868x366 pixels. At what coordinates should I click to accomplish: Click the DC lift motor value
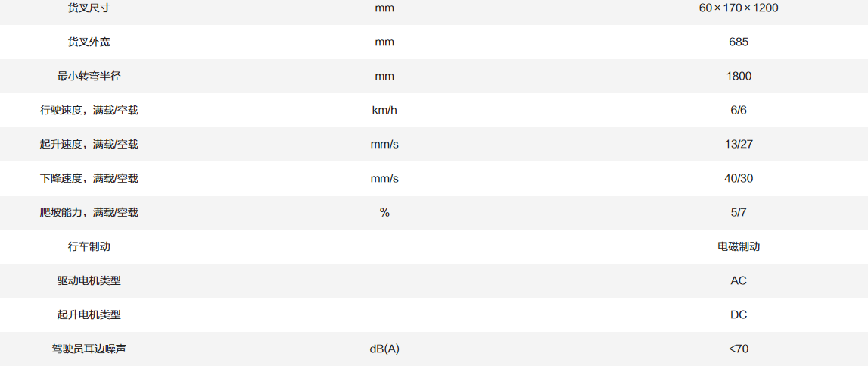click(739, 314)
